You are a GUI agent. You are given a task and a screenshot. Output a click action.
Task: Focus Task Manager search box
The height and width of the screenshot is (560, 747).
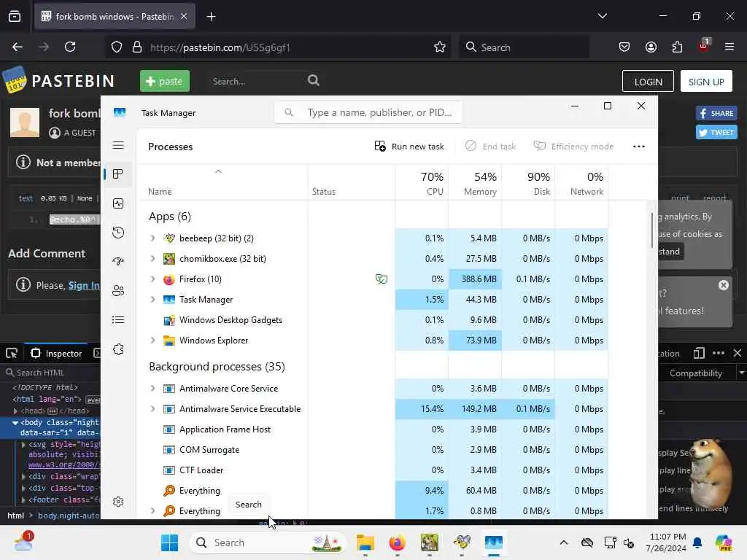[368, 112]
